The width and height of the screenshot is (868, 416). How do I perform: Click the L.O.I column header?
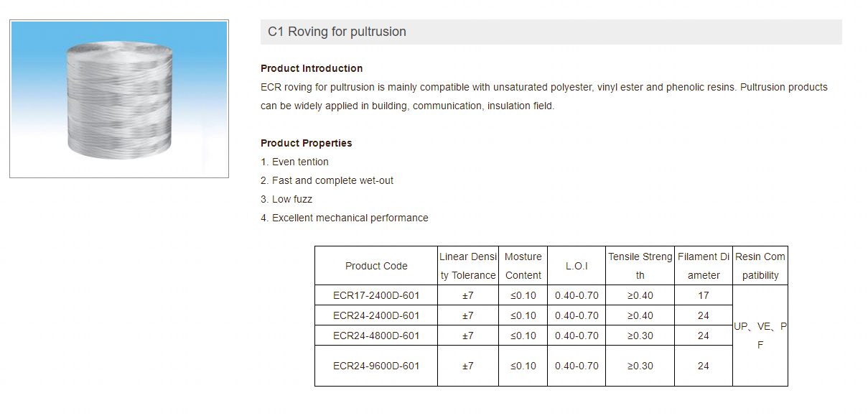tap(577, 266)
